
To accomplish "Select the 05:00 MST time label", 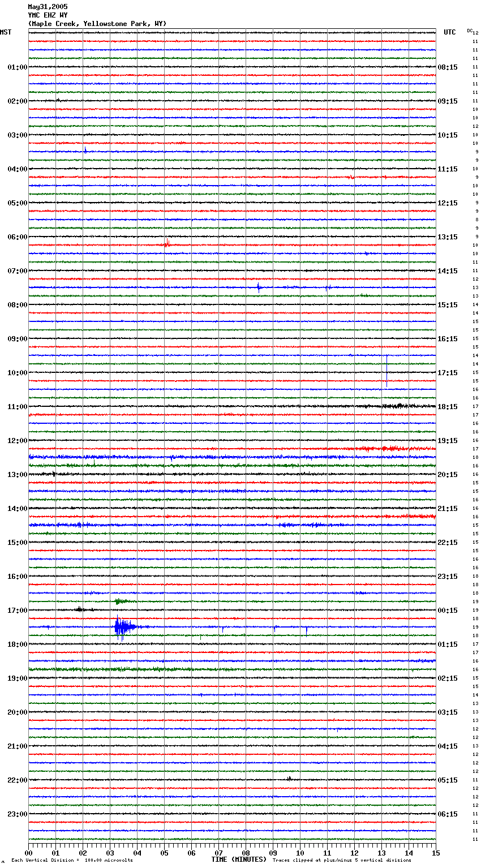I will pyautogui.click(x=18, y=203).
